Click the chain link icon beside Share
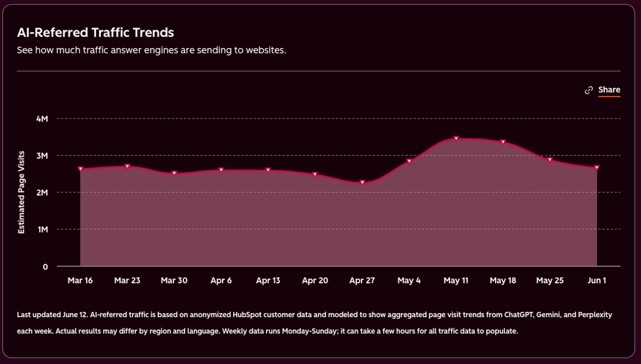Viewport: 641px width, 364px height. tap(589, 90)
